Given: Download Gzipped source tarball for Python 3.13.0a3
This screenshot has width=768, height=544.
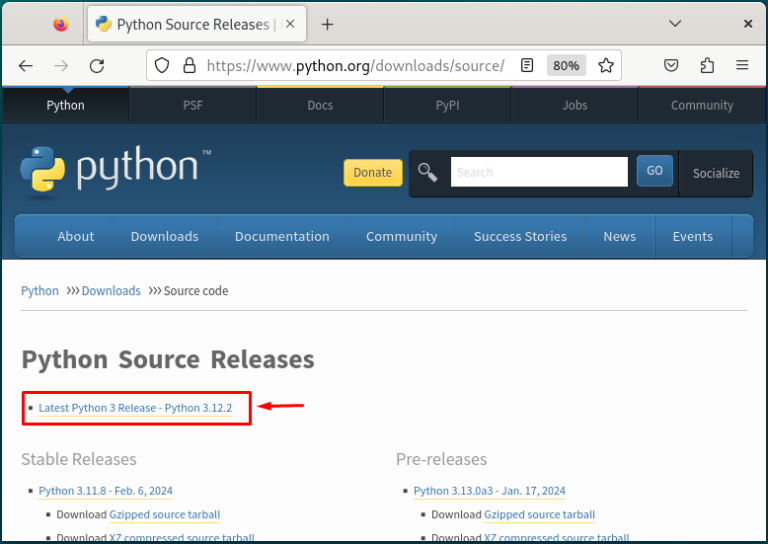Looking at the screenshot, I should point(539,515).
